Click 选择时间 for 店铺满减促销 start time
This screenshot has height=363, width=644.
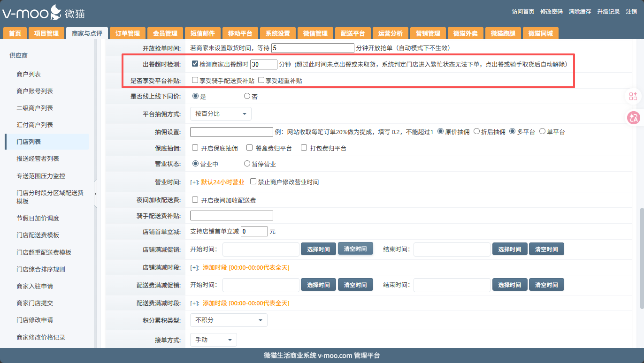click(318, 249)
